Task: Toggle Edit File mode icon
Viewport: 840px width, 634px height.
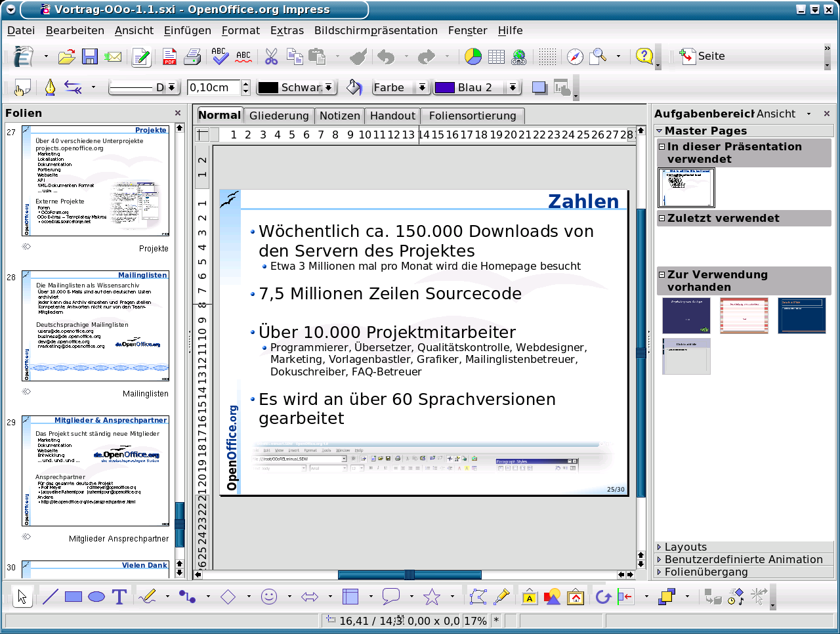Action: click(141, 57)
